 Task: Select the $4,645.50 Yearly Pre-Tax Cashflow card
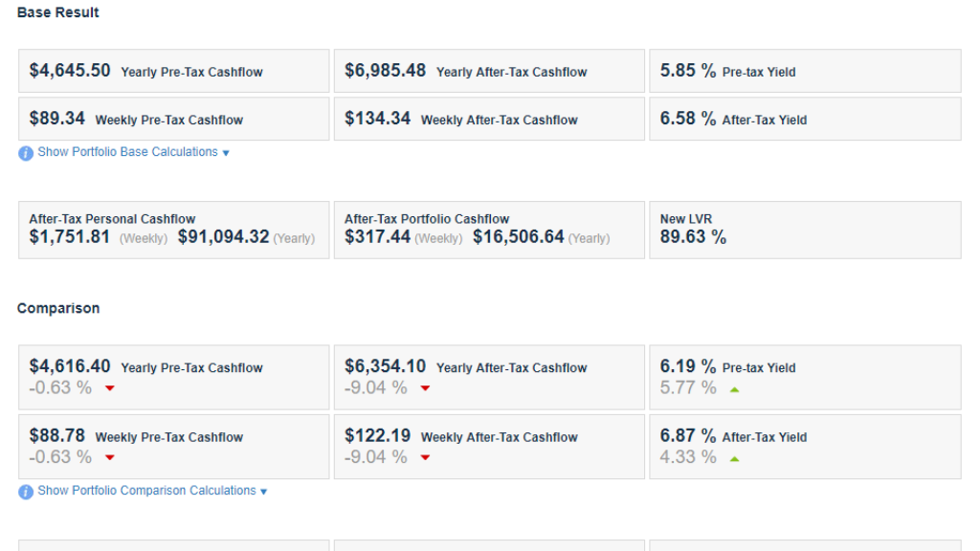pos(173,71)
